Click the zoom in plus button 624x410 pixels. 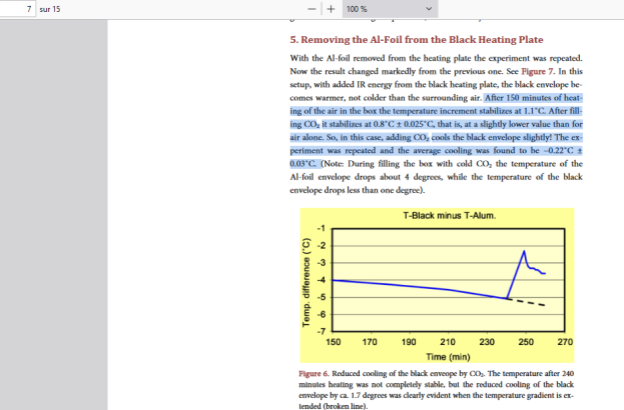[331, 9]
